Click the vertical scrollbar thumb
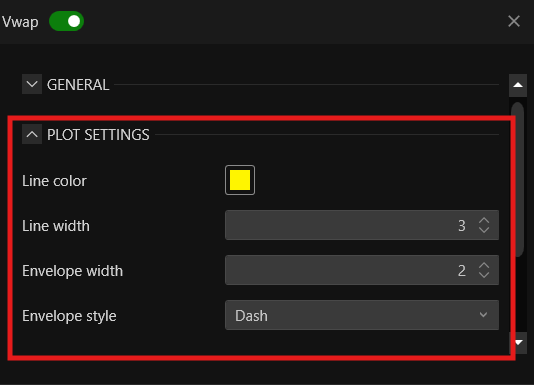534x385 pixels. 518,180
